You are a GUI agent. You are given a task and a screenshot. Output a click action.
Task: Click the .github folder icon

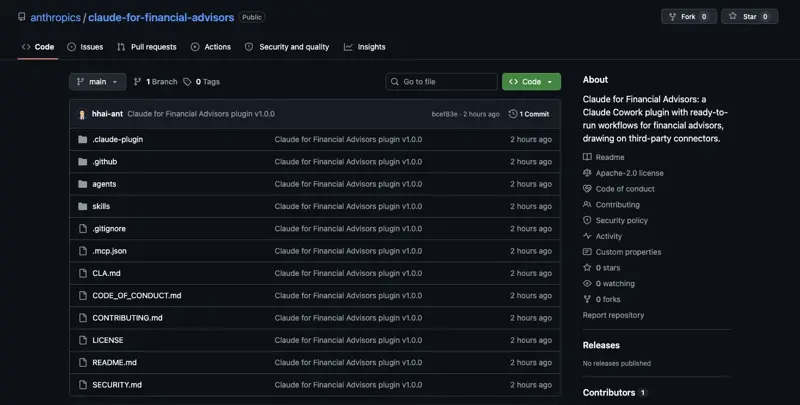point(83,162)
